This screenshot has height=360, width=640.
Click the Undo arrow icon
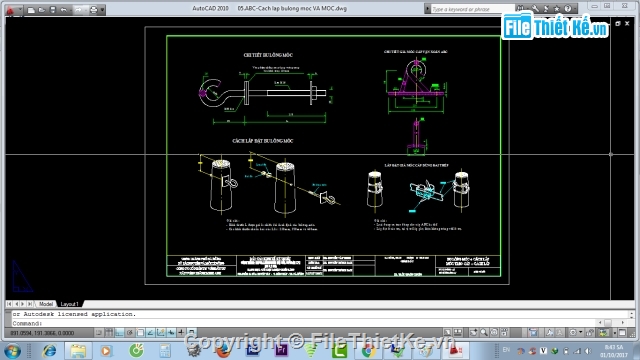[64, 10]
